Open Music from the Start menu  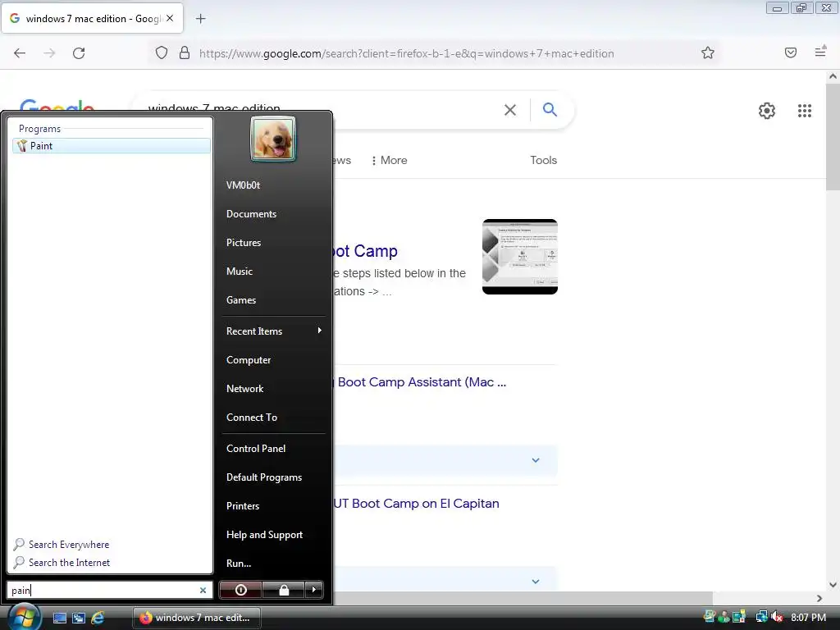tap(240, 272)
